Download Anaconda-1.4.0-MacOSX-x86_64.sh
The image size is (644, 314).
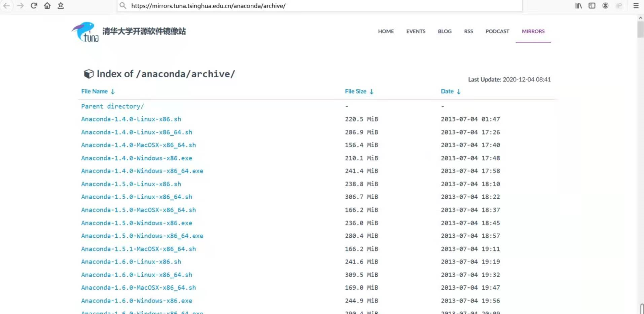pos(139,145)
